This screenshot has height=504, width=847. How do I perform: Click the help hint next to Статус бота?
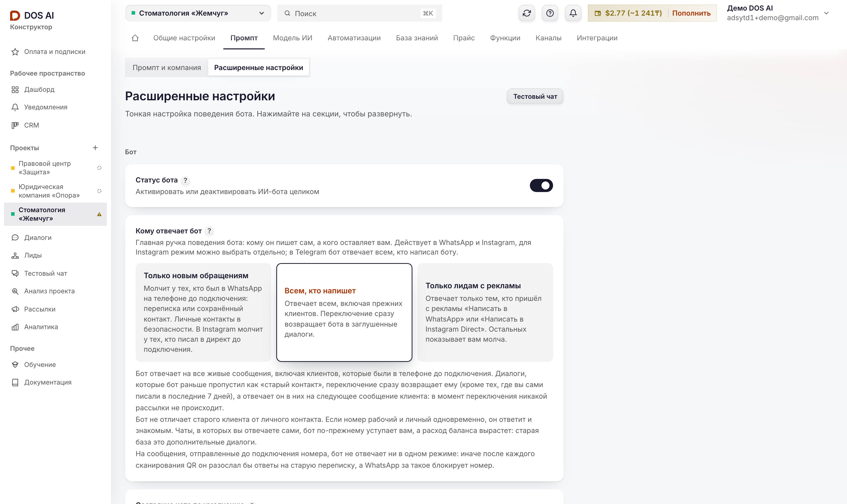point(185,180)
